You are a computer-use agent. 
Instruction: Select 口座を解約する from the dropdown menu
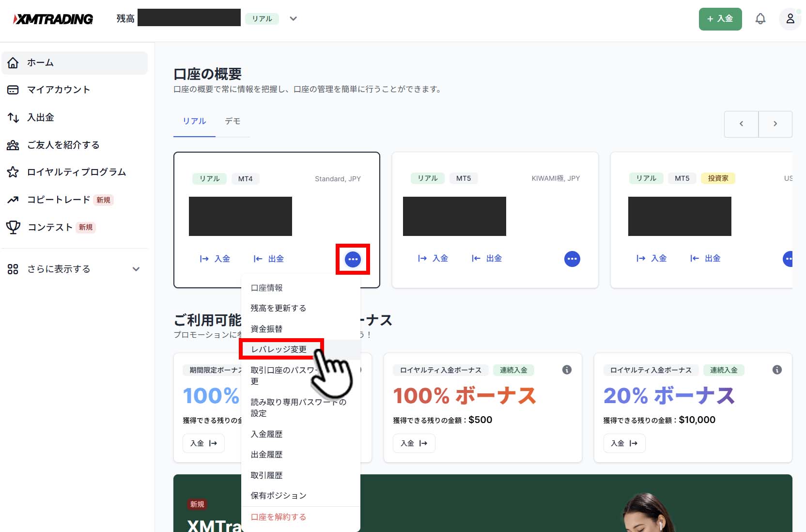point(301,517)
